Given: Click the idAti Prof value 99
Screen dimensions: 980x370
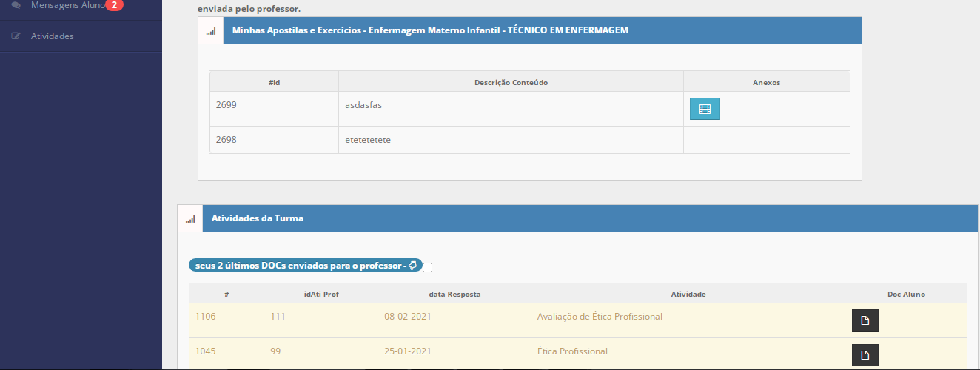Looking at the screenshot, I should click(x=275, y=351).
